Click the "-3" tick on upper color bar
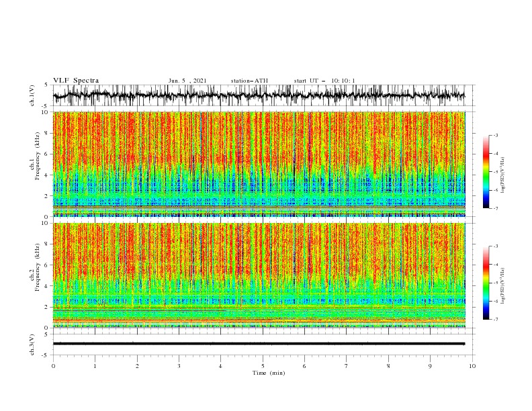 click(x=496, y=135)
